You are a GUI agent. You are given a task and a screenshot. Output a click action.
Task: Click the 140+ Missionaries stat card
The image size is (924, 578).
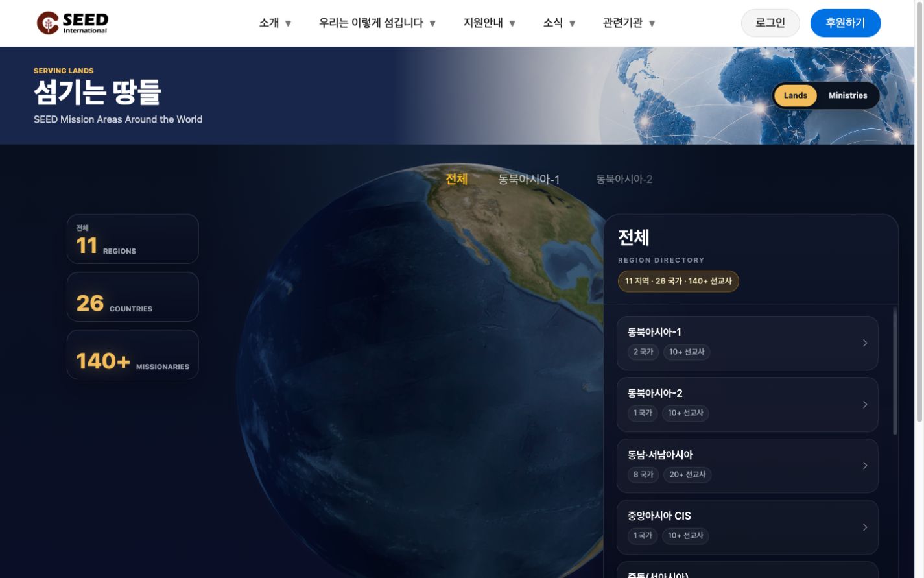point(133,354)
